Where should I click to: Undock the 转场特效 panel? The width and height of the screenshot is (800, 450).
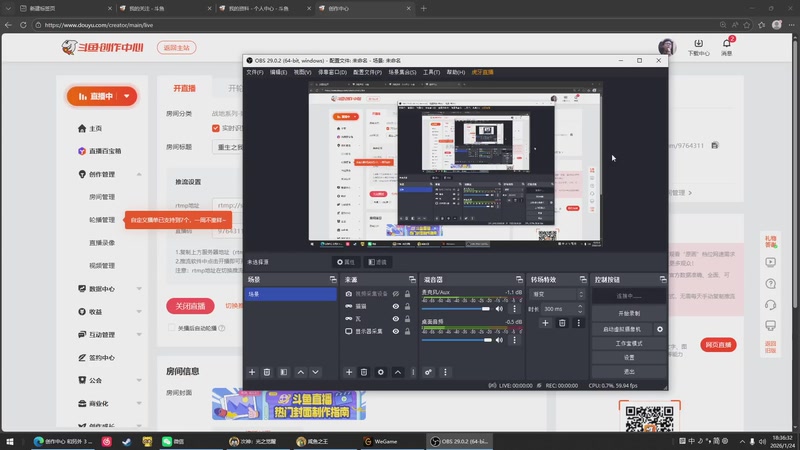(x=583, y=280)
